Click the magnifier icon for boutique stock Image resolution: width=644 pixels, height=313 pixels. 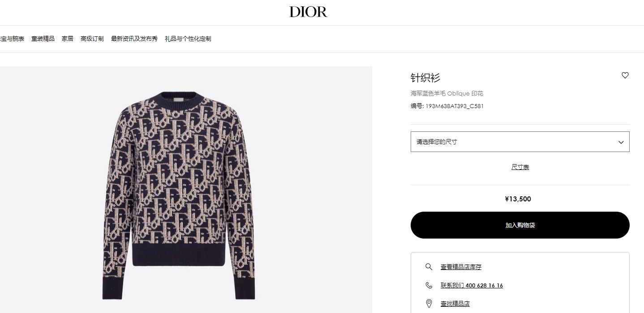(429, 267)
